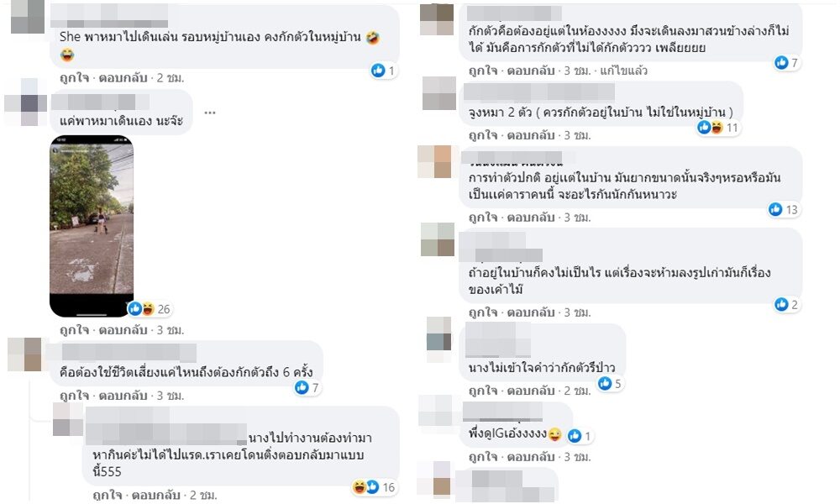
Task: Click like count 7 on กักตัว 6 ครั้ง comment
Action: (x=308, y=387)
